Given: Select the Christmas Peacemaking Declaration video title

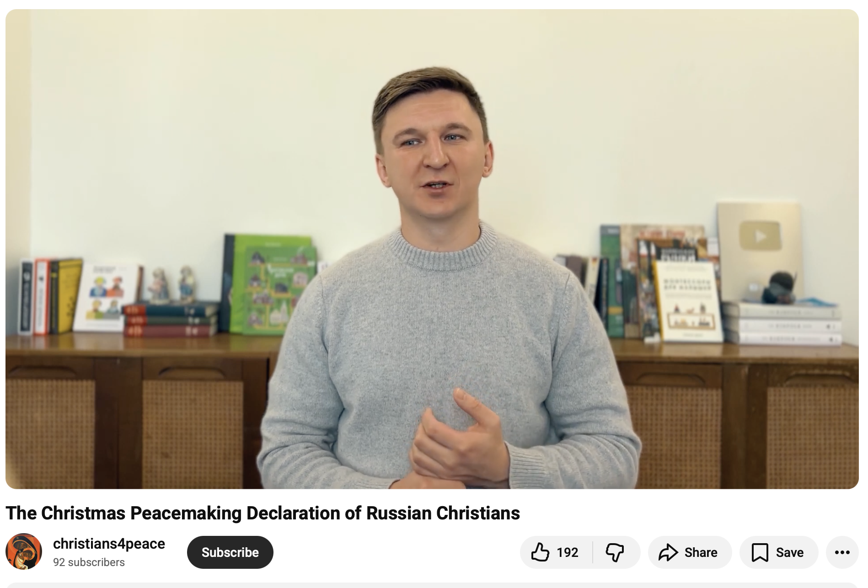Looking at the screenshot, I should click(263, 513).
